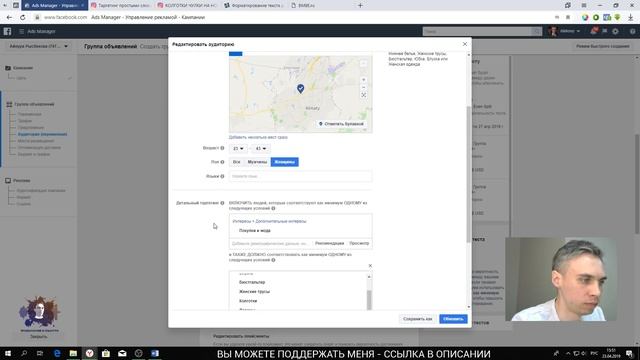Click the drop pin button on map
This screenshot has height=360, width=640.
pos(341,124)
